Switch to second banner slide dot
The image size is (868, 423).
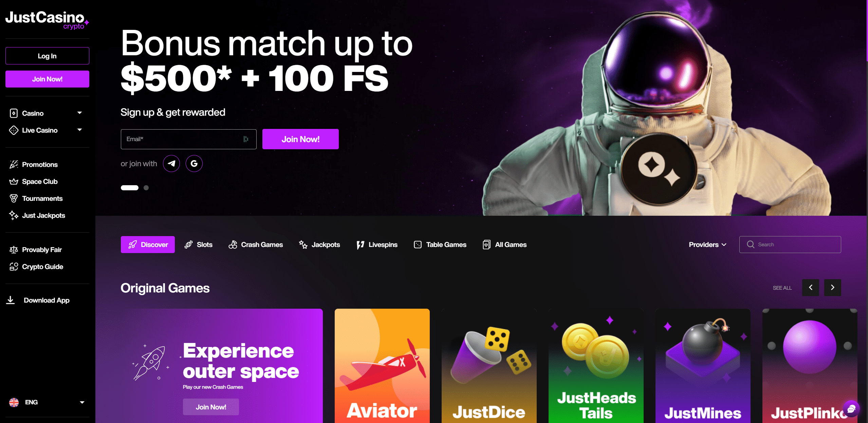[146, 188]
